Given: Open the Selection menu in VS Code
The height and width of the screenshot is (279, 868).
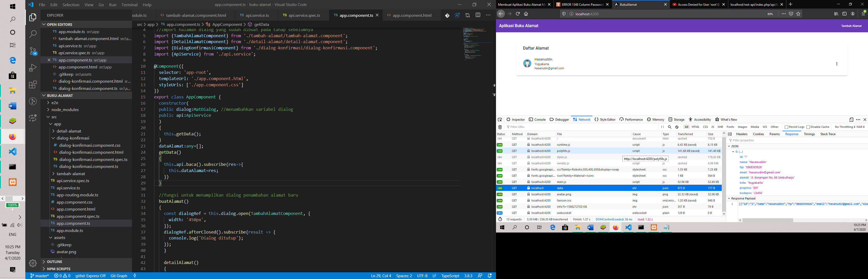Looking at the screenshot, I should pyautogui.click(x=71, y=5).
